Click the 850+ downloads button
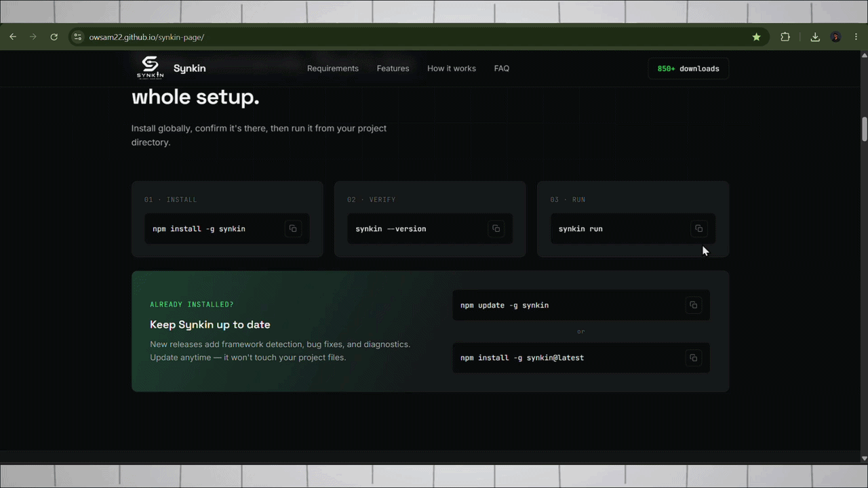Viewport: 868px width, 488px height. pos(688,68)
